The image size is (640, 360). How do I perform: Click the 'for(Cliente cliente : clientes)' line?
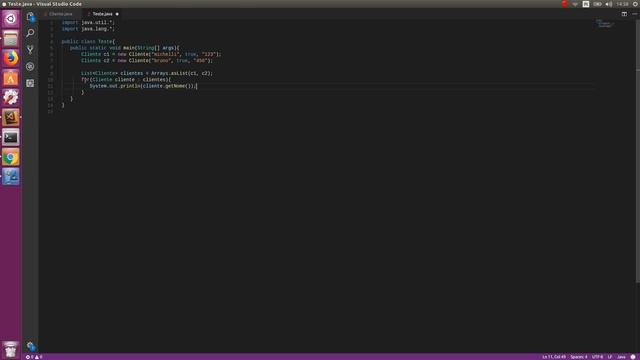[126, 80]
